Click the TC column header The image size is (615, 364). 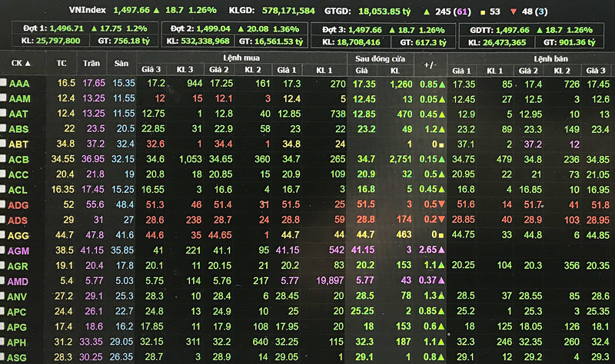point(61,63)
